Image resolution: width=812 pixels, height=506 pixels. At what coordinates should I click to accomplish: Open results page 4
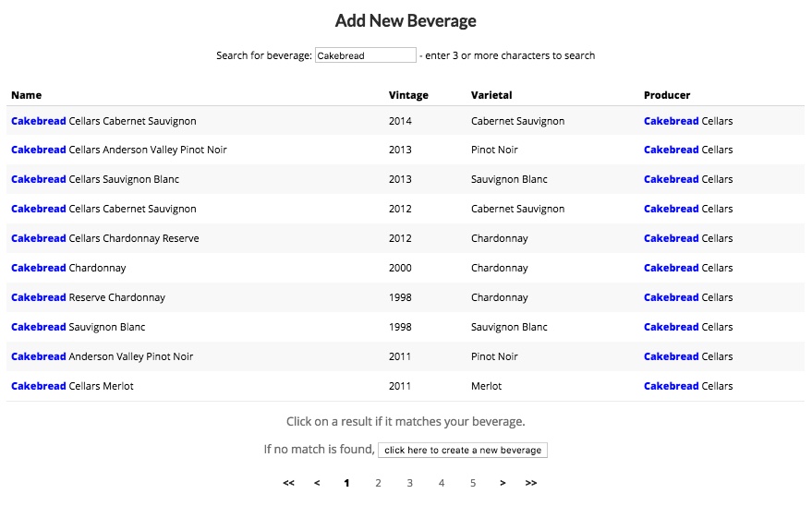pos(442,483)
